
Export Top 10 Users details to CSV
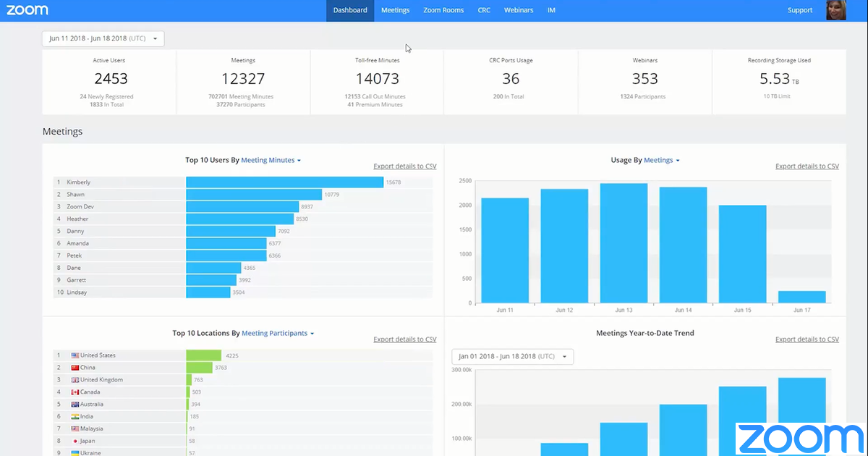pyautogui.click(x=404, y=166)
